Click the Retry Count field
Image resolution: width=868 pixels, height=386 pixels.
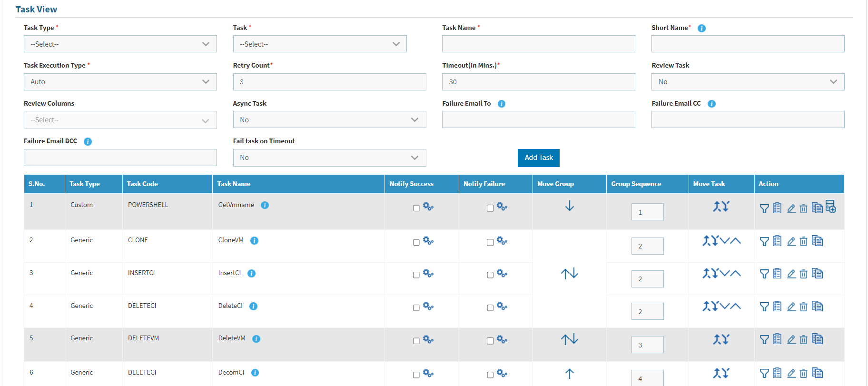click(330, 82)
